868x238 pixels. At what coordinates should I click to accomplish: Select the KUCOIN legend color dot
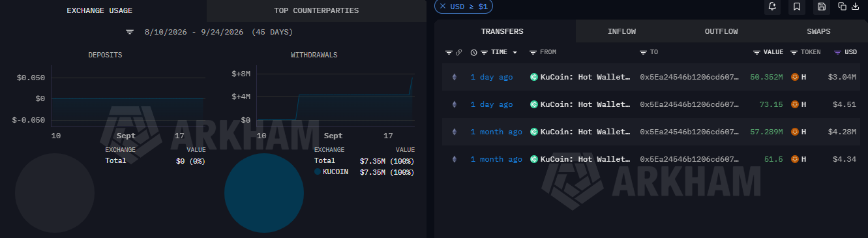click(318, 171)
